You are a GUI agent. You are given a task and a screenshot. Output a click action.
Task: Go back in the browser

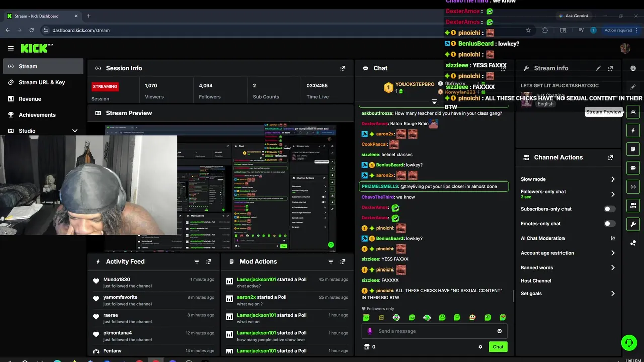pyautogui.click(x=7, y=30)
